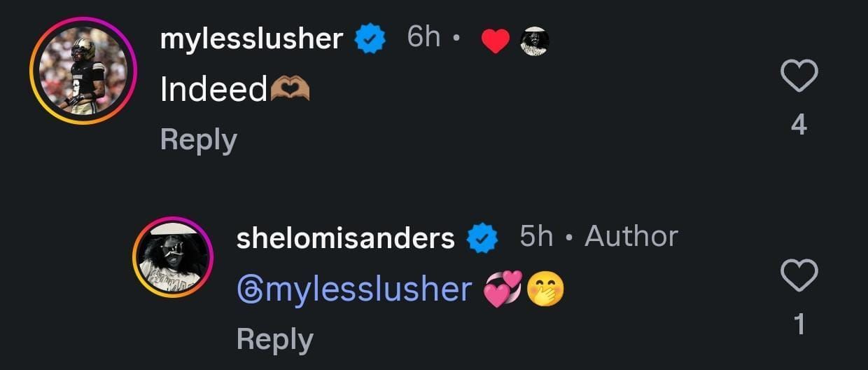Viewport: 868px width, 370px height.
Task: Click the revolving pink hearts emoji
Action: pos(503,288)
